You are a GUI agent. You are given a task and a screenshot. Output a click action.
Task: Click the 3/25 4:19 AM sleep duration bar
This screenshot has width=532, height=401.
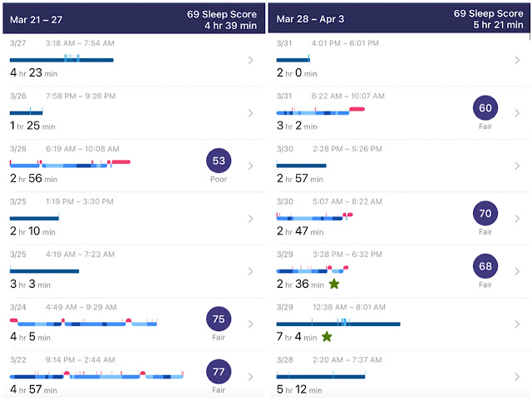pyautogui.click(x=44, y=270)
